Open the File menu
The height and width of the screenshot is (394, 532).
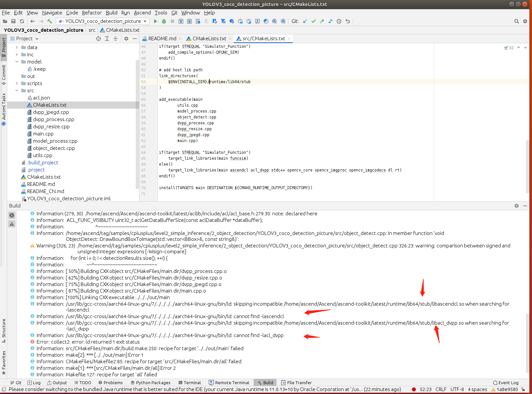[6, 13]
